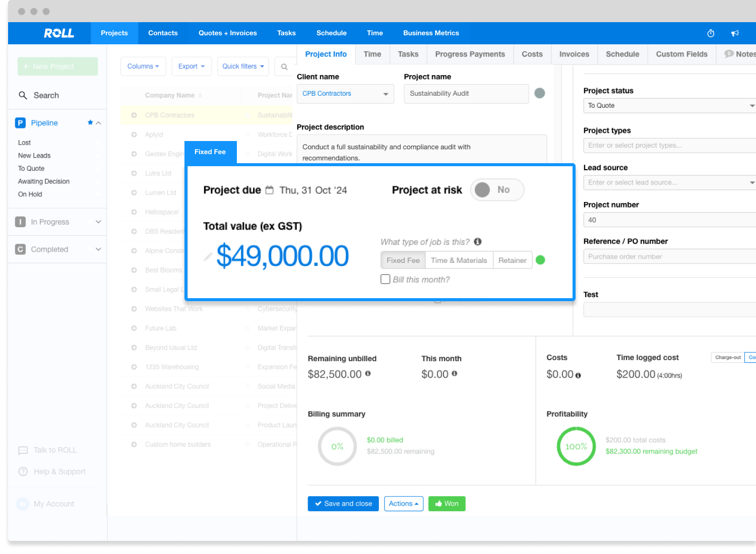
Task: Click the info icon beside job type question
Action: [478, 242]
